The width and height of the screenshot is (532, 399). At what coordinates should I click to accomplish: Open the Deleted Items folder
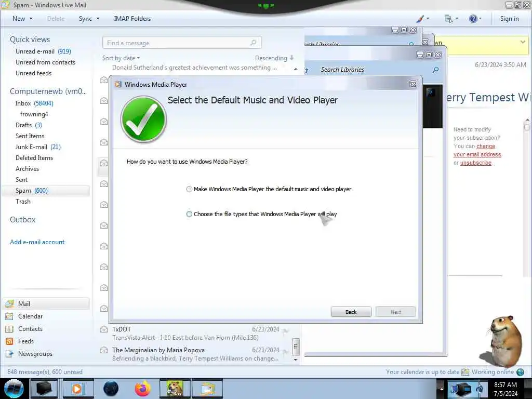coord(34,158)
